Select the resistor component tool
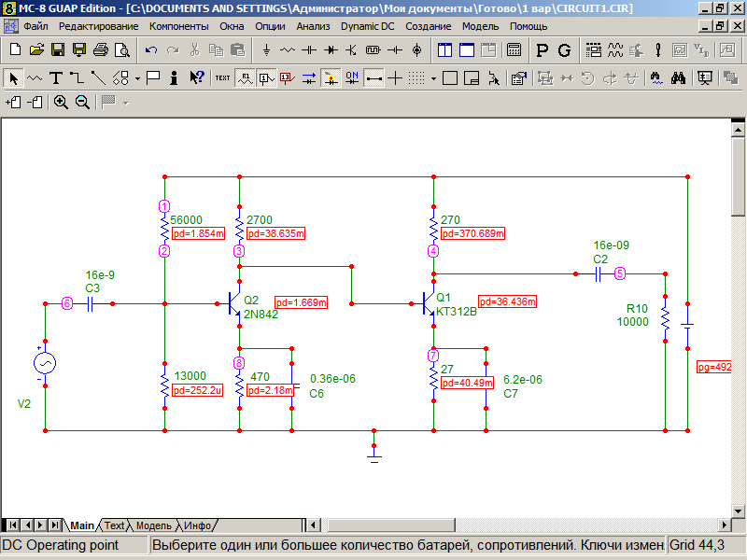Image resolution: width=747 pixels, height=560 pixels. [x=288, y=49]
